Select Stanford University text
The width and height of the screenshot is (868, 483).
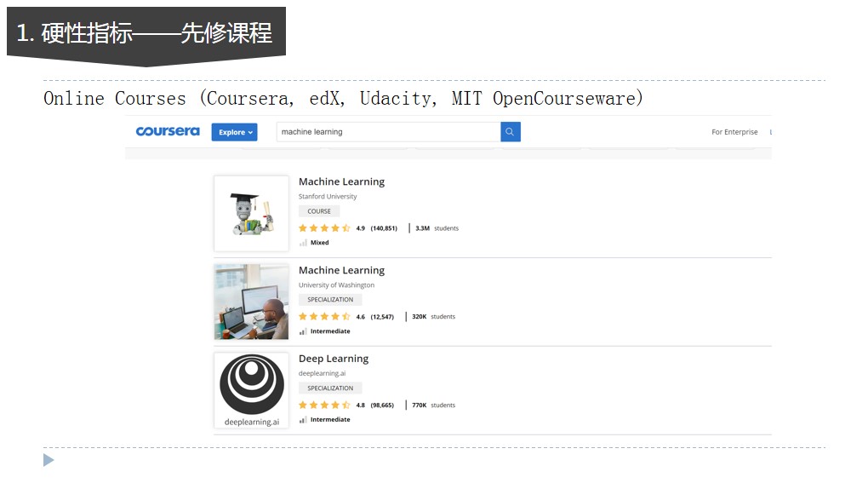[328, 196]
